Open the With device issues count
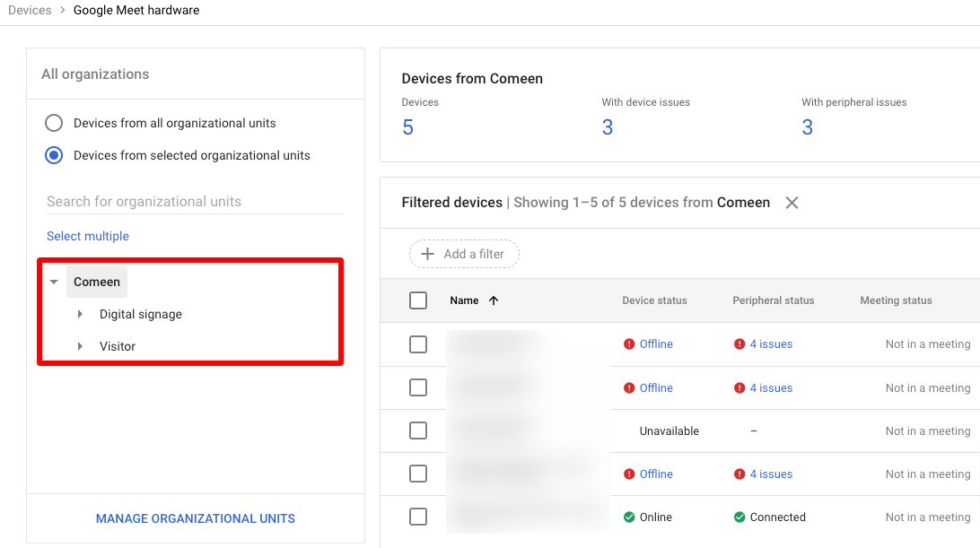Image resolution: width=980 pixels, height=548 pixels. click(608, 127)
